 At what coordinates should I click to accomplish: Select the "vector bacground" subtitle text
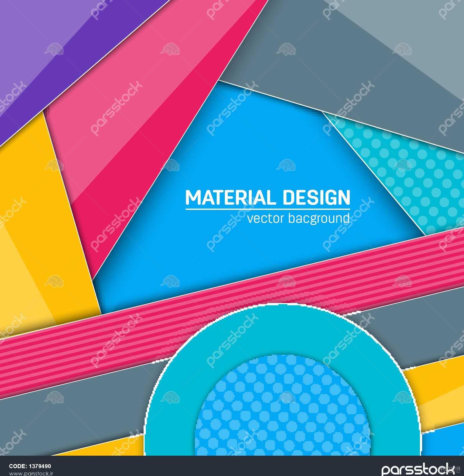click(298, 218)
